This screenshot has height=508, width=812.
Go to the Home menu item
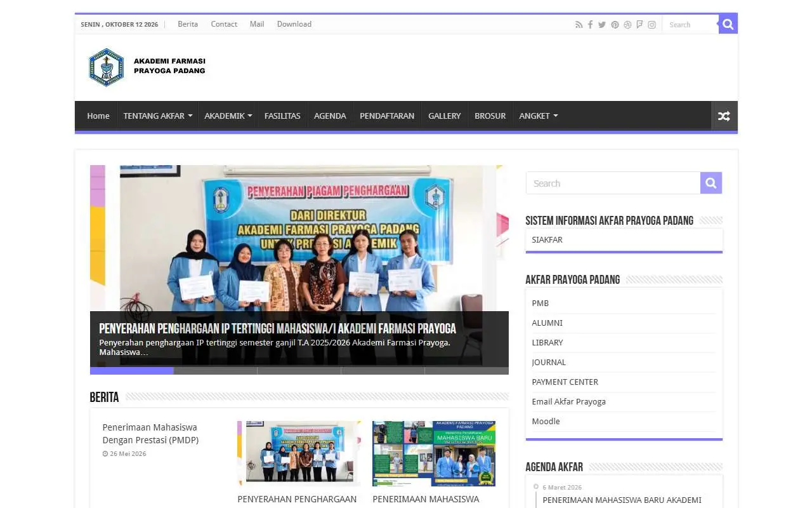pyautogui.click(x=98, y=116)
